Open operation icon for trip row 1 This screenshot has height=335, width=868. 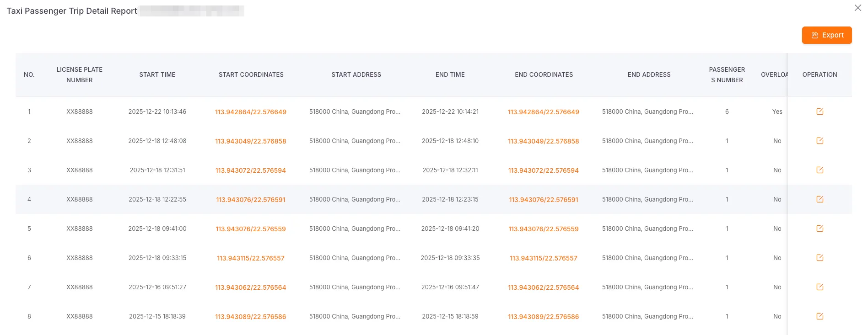click(x=819, y=112)
